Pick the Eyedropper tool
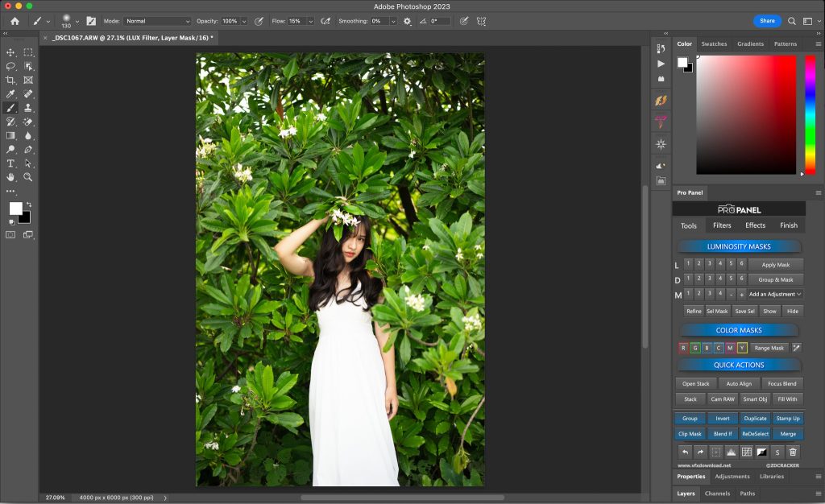The width and height of the screenshot is (825, 504). click(x=11, y=93)
